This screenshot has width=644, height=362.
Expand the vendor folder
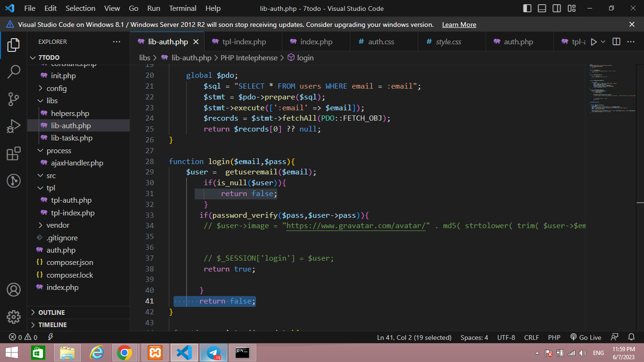(78, 225)
